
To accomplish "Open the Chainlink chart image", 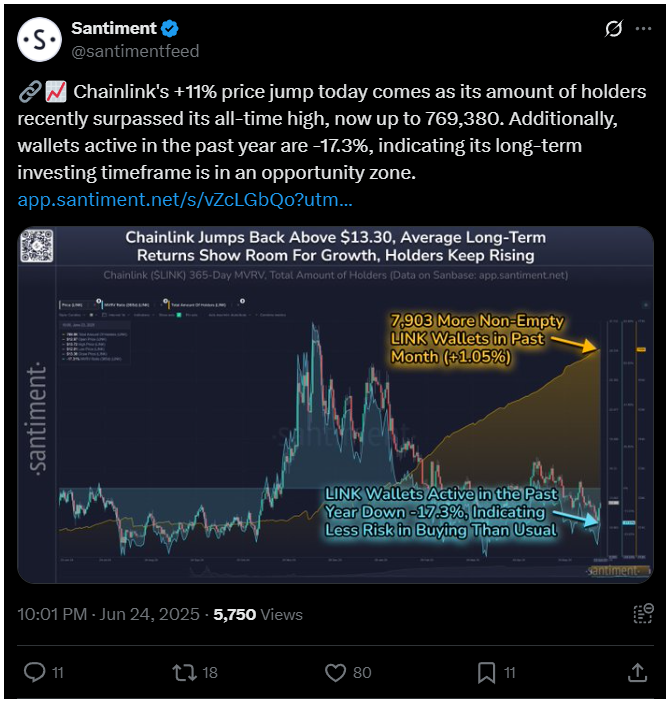I will tap(335, 404).
